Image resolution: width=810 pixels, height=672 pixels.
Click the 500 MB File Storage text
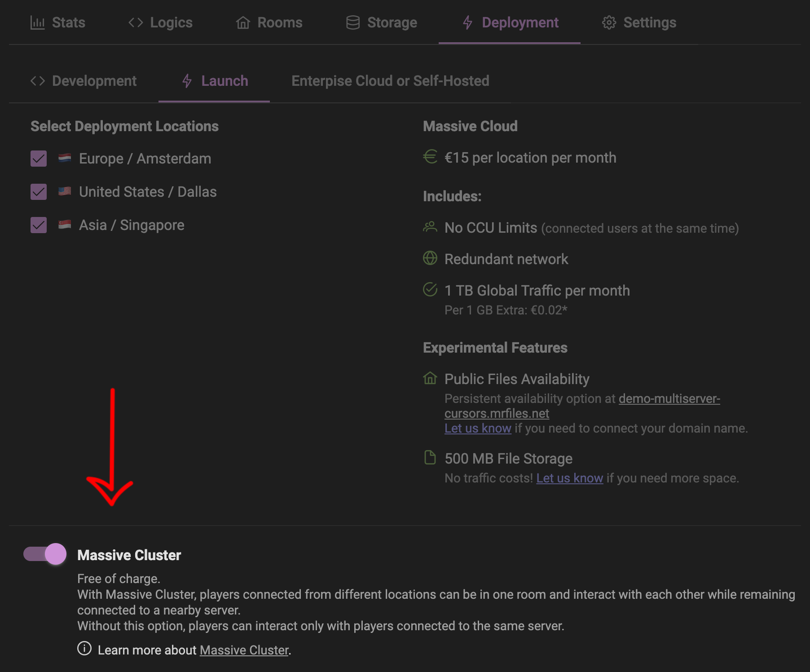click(x=508, y=459)
